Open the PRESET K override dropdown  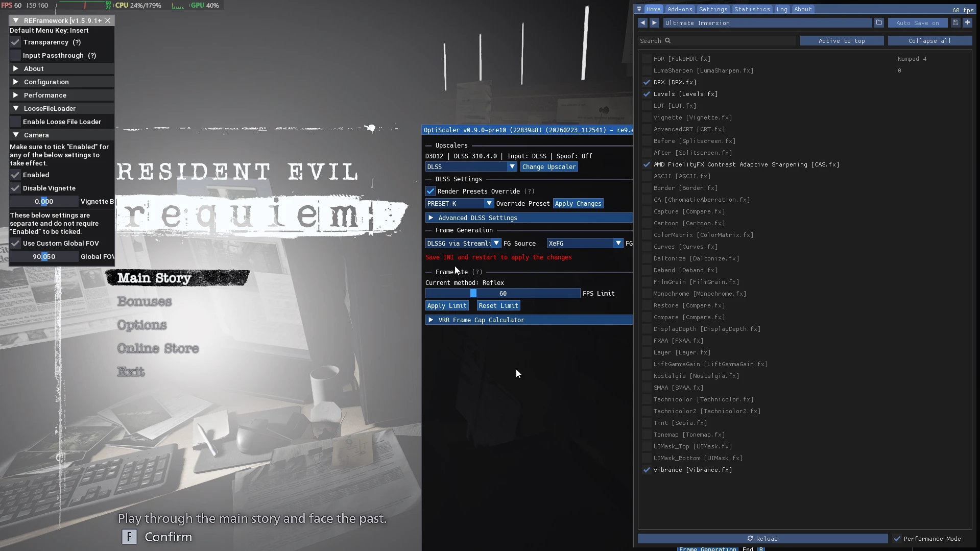tap(460, 204)
